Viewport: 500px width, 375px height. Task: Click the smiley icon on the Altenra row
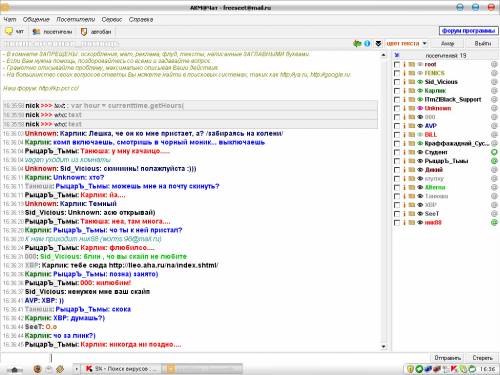tap(494, 187)
